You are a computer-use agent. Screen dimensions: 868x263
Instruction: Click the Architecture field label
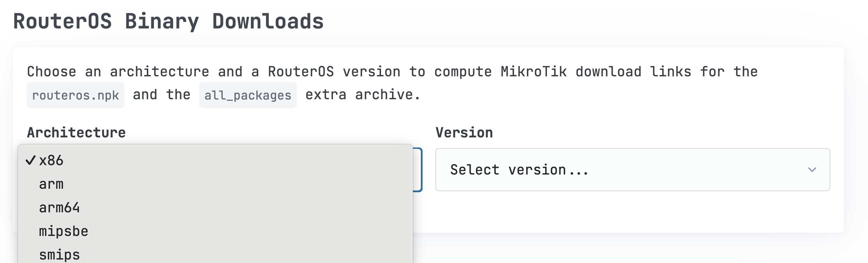(x=76, y=133)
